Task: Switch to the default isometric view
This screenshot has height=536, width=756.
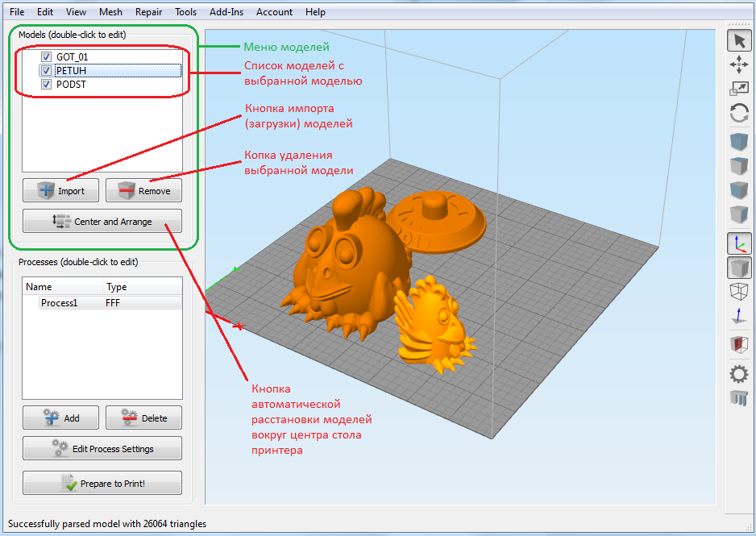Action: pyautogui.click(x=738, y=141)
